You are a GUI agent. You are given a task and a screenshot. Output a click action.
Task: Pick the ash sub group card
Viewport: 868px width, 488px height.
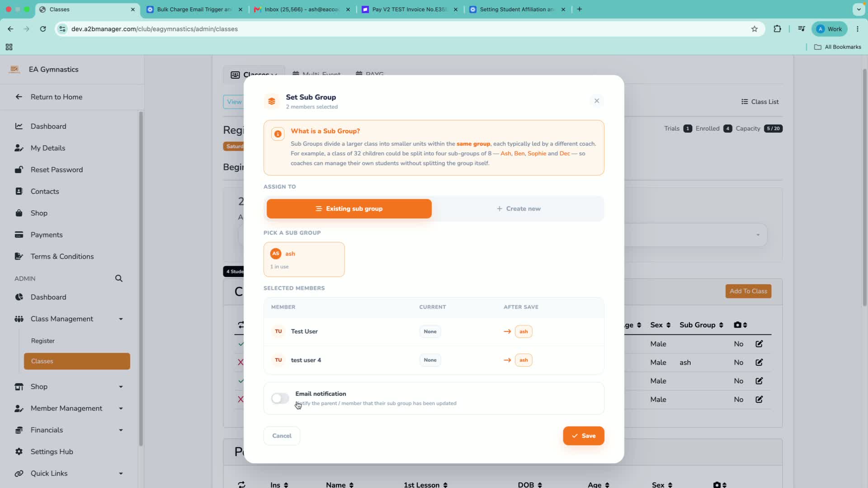pyautogui.click(x=304, y=259)
